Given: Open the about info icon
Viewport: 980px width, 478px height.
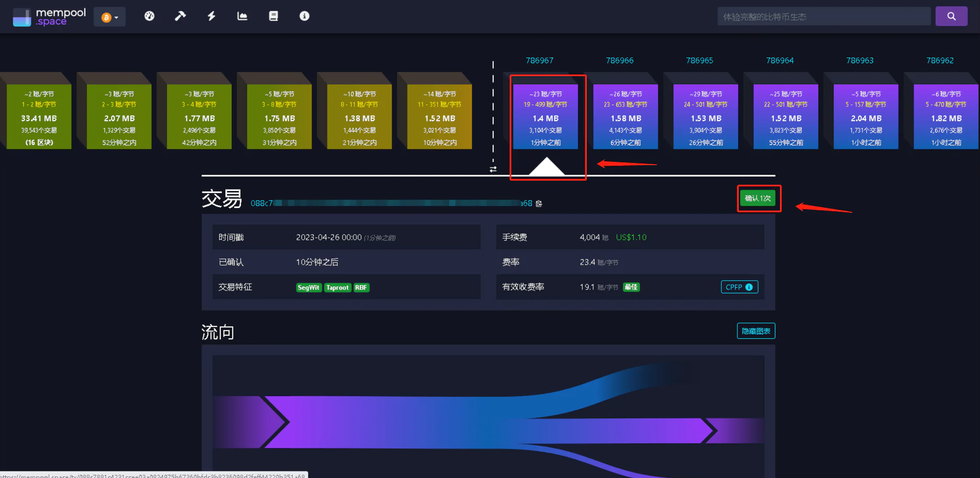Looking at the screenshot, I should pyautogui.click(x=304, y=16).
